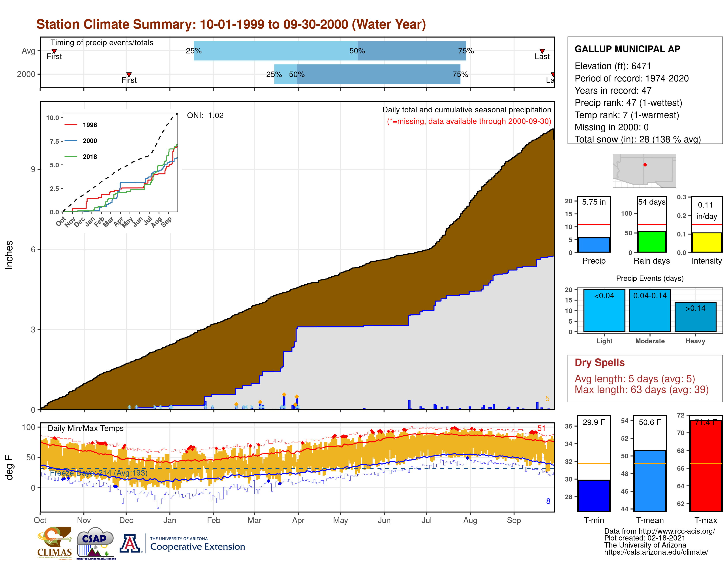
Task: Click the blue '8' cold-days count
Action: point(548,501)
